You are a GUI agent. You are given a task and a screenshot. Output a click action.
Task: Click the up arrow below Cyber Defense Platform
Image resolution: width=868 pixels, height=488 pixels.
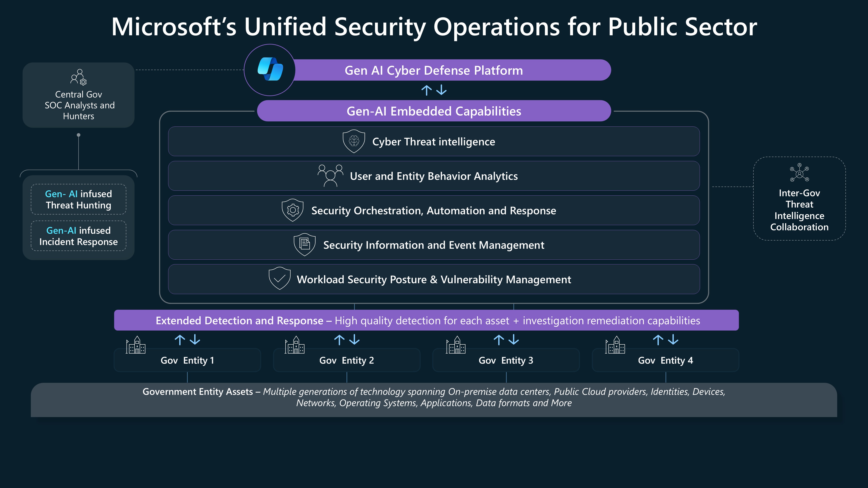(427, 90)
